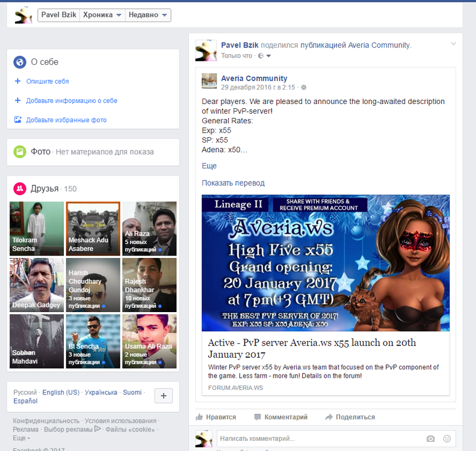476x451 pixels.
Task: Click the globe icon beside О себе
Action: [x=20, y=62]
